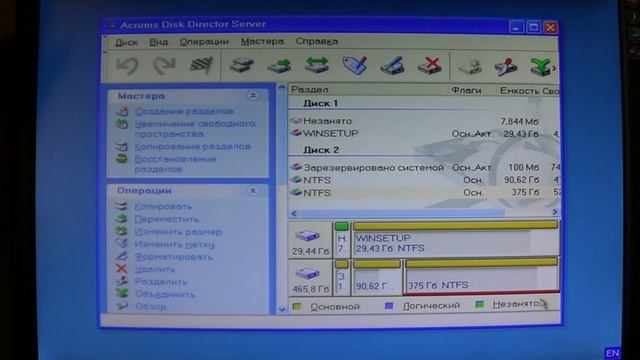This screenshot has height=360, width=640.
Task: Click the Split partition toolbar icon
Action: (506, 66)
